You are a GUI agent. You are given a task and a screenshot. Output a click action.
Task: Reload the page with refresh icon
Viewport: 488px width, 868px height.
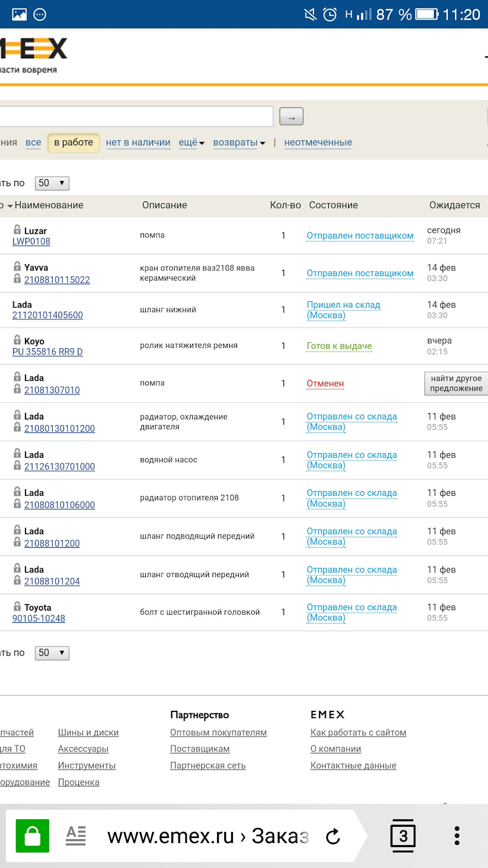coord(333,836)
